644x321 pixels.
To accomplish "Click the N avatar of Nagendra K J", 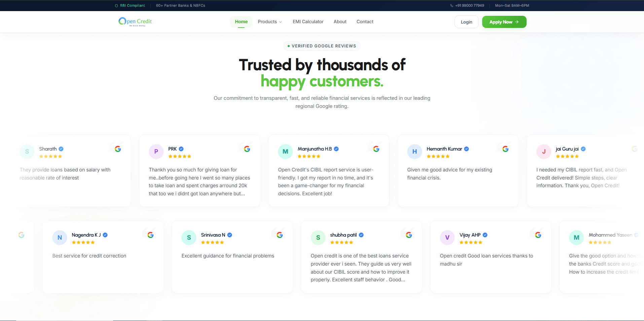I will coord(60,238).
